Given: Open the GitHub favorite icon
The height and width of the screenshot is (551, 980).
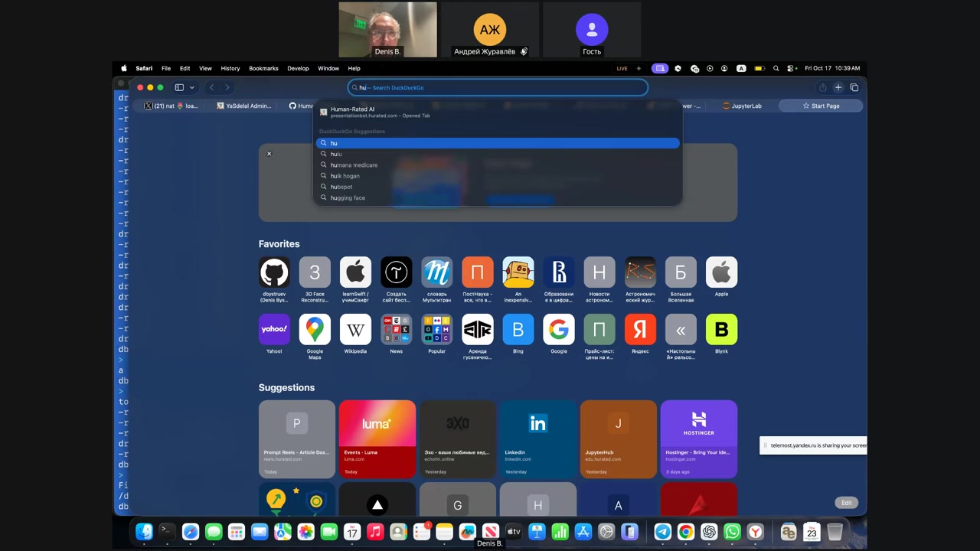Looking at the screenshot, I should 274,272.
